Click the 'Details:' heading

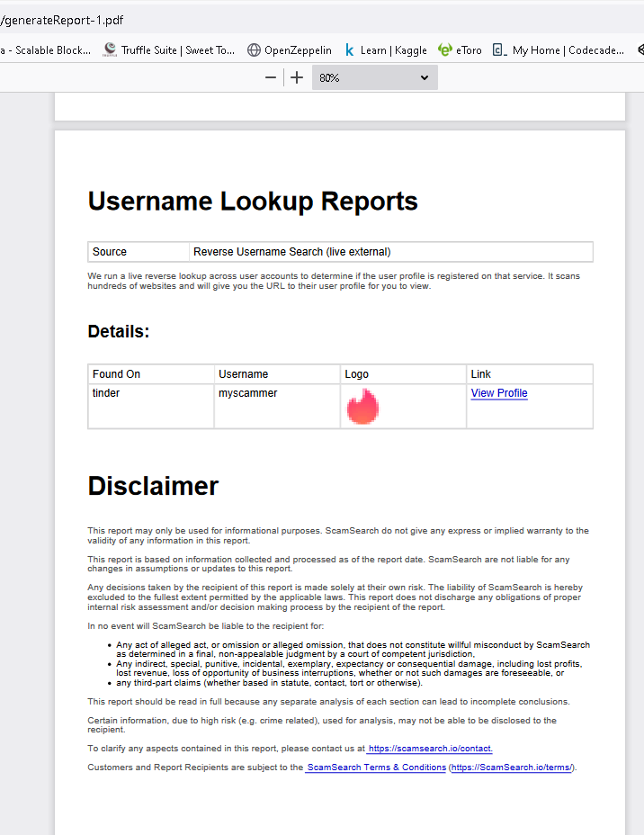[x=119, y=331]
